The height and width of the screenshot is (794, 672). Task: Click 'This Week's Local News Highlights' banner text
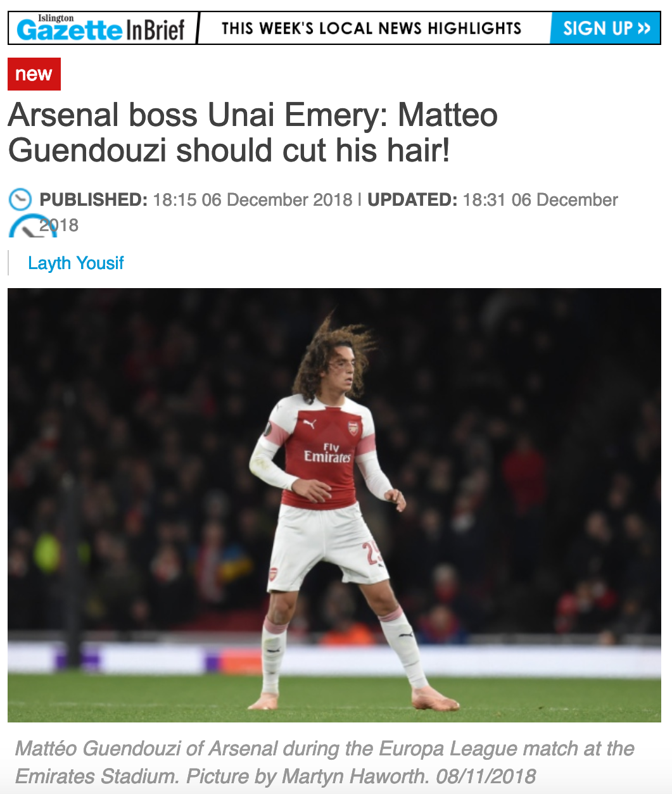[372, 28]
